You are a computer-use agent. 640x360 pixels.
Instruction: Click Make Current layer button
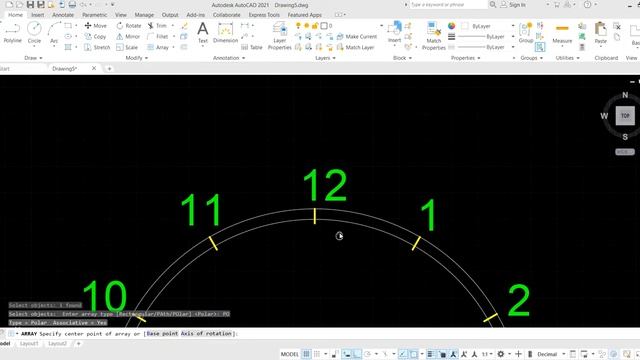(357, 36)
